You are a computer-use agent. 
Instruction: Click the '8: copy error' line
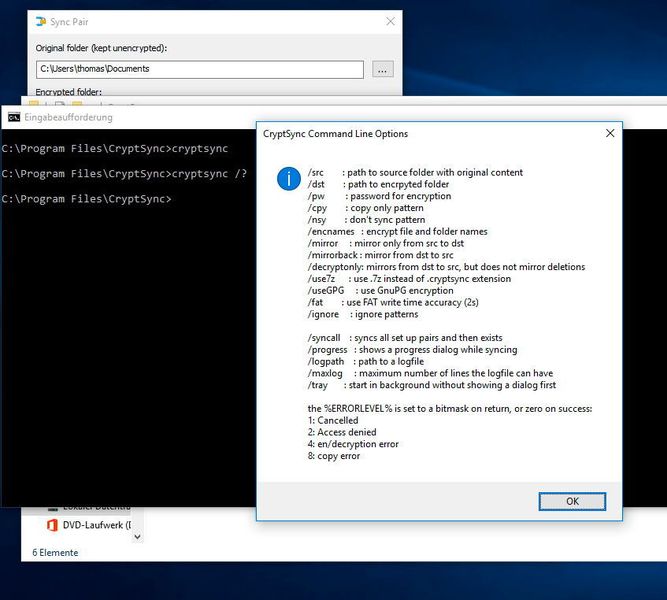(x=334, y=456)
